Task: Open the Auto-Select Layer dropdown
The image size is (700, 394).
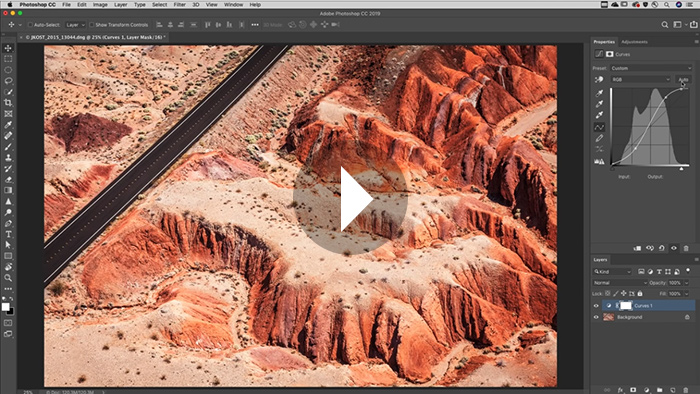Action: coord(75,25)
